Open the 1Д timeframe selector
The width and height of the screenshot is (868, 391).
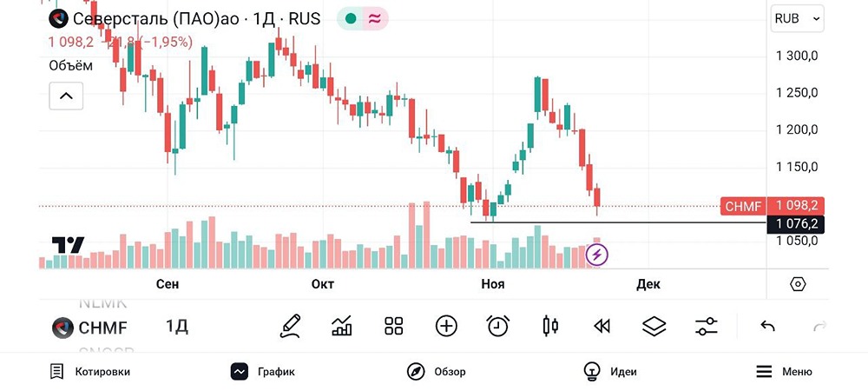coord(177,327)
